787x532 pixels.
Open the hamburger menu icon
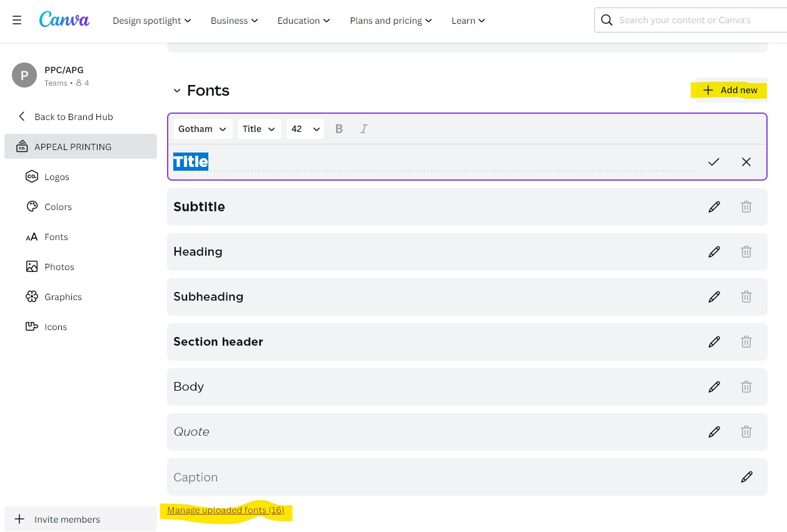tap(17, 21)
